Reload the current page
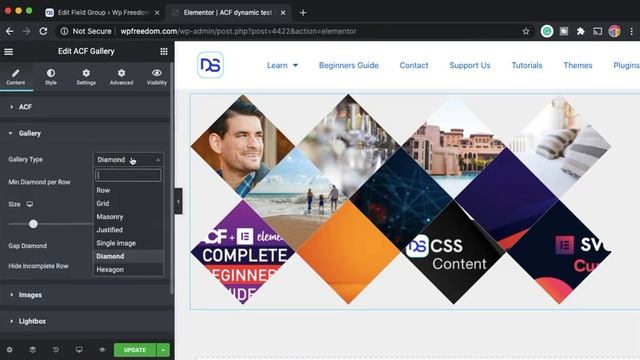The width and height of the screenshot is (640, 360). point(43,31)
